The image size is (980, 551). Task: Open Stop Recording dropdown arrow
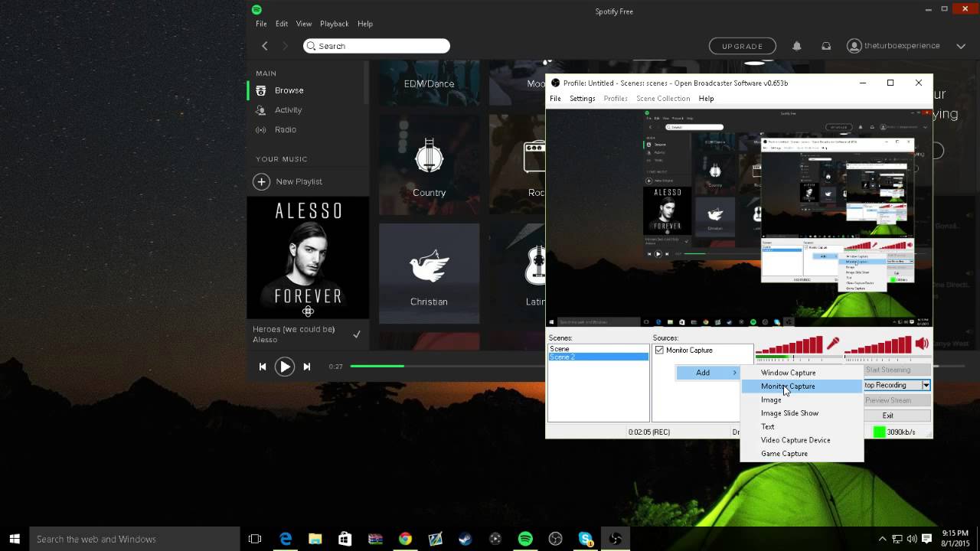926,385
